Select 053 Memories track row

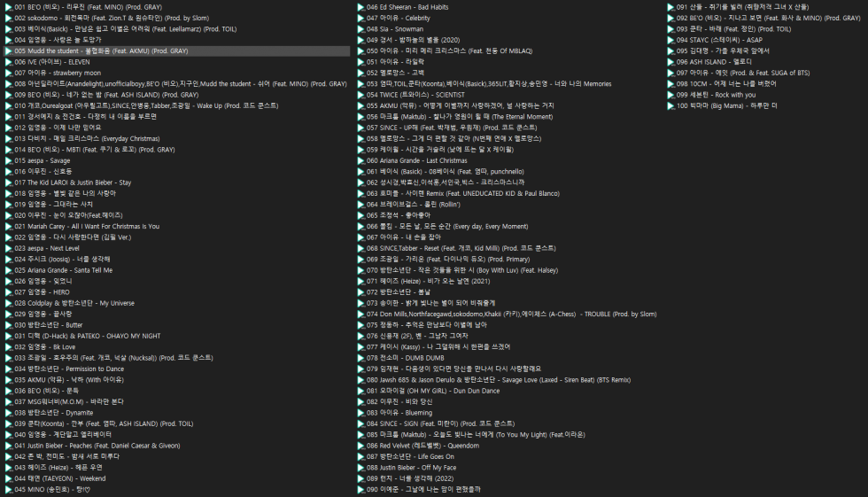coord(489,84)
